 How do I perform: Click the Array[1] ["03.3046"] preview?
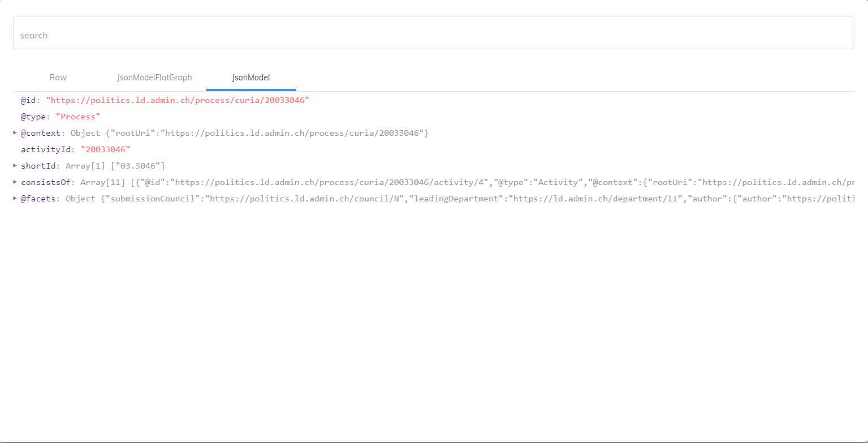tap(115, 166)
